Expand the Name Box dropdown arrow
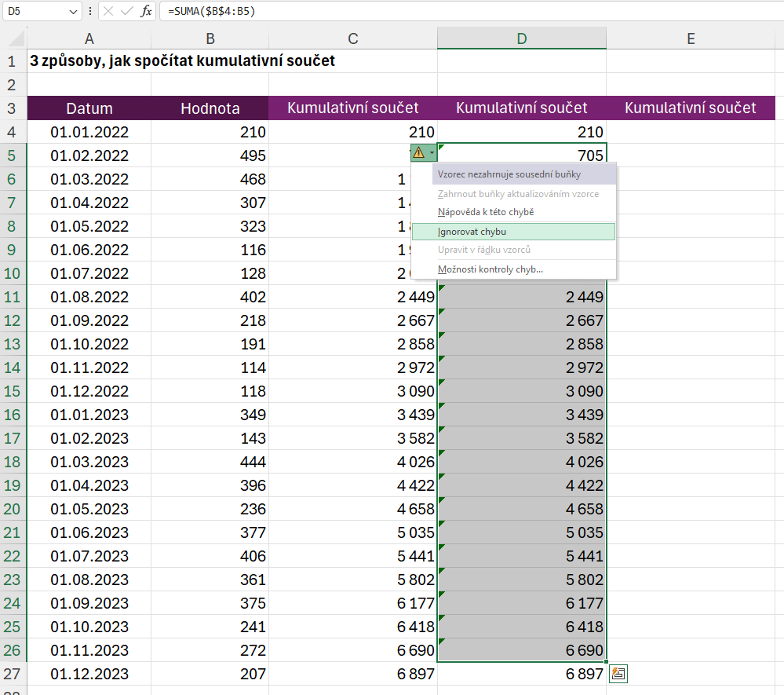Image resolution: width=784 pixels, height=695 pixels. 73,11
